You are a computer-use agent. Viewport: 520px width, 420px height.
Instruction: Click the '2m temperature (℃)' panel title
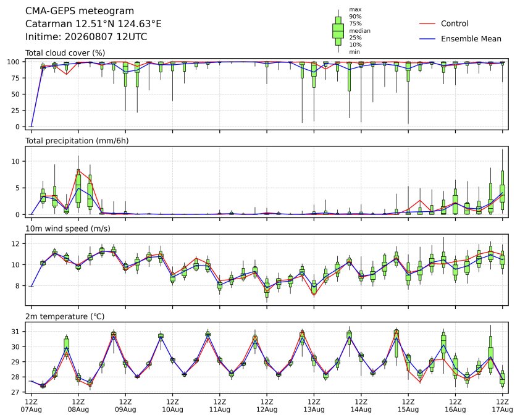point(65,316)
